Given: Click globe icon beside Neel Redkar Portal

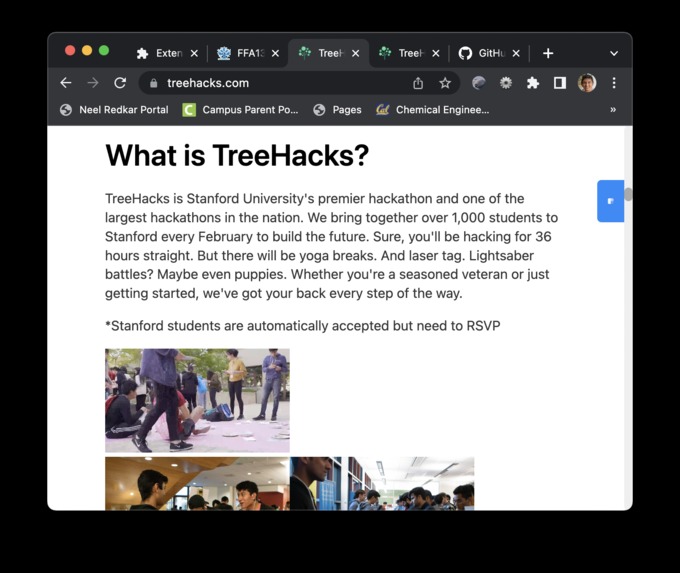Looking at the screenshot, I should (x=66, y=110).
